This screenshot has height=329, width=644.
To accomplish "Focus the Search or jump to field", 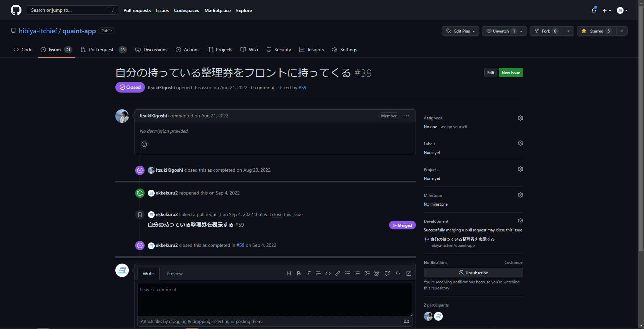I will point(72,10).
